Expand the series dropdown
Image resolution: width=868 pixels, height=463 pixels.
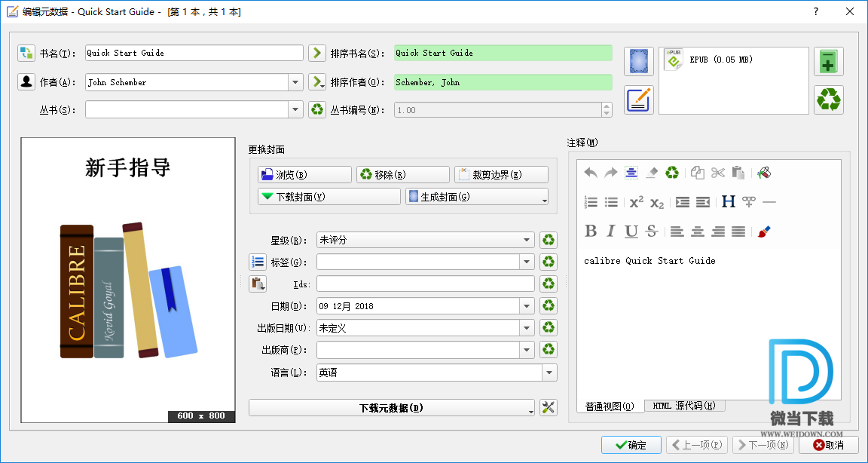point(295,109)
